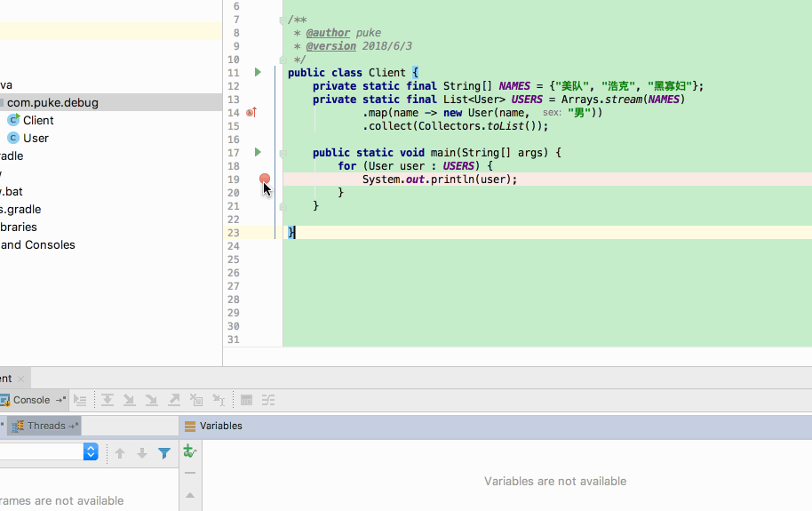
Task: Click the class name Client in editor
Action: 386,73
